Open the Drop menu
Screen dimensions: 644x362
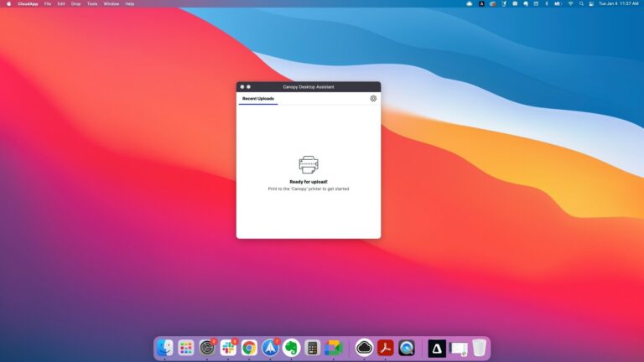click(76, 3)
